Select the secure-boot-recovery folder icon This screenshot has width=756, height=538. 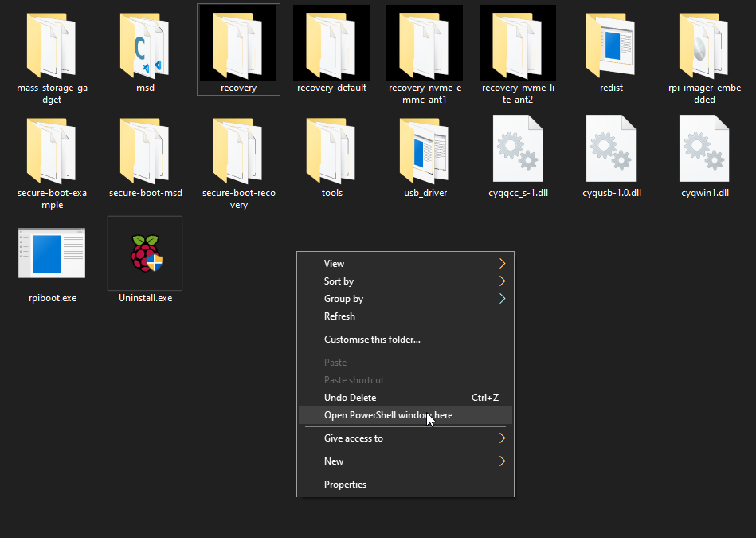pyautogui.click(x=238, y=151)
